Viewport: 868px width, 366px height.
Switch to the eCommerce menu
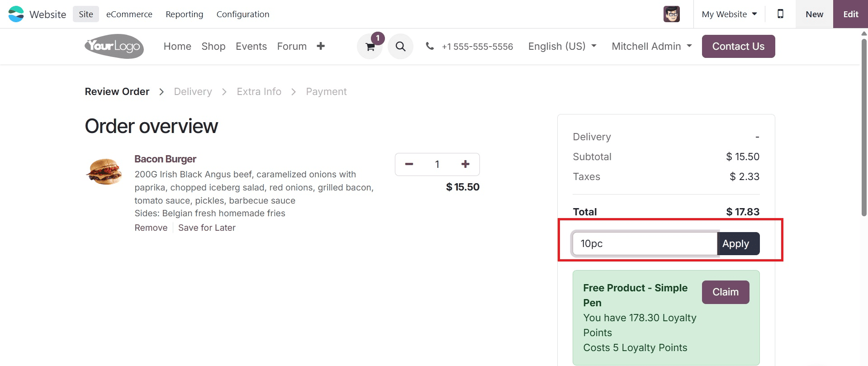coord(129,14)
